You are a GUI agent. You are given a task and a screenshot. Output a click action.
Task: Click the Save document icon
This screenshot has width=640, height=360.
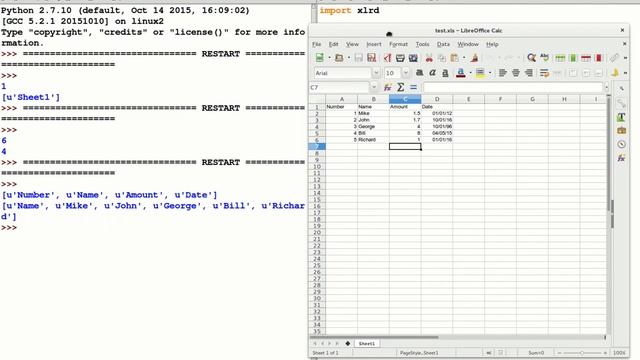(x=358, y=58)
